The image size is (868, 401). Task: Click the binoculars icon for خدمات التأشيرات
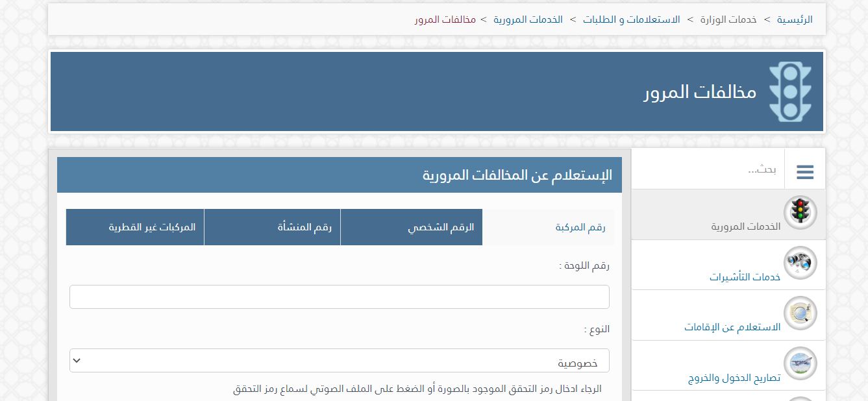tap(800, 263)
